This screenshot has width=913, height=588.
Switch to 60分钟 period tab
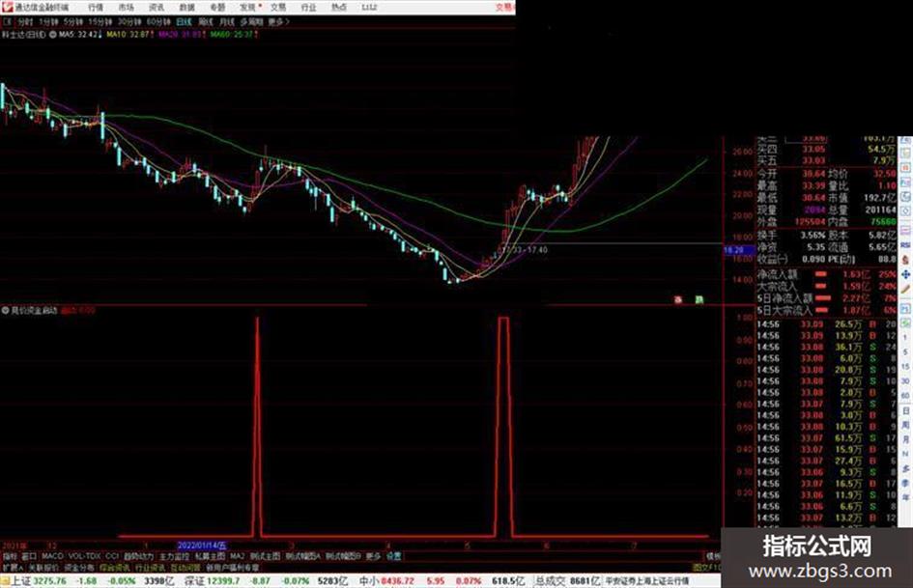coord(157,21)
